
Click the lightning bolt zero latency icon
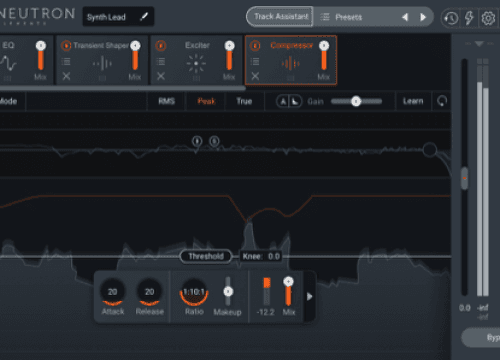(x=469, y=18)
